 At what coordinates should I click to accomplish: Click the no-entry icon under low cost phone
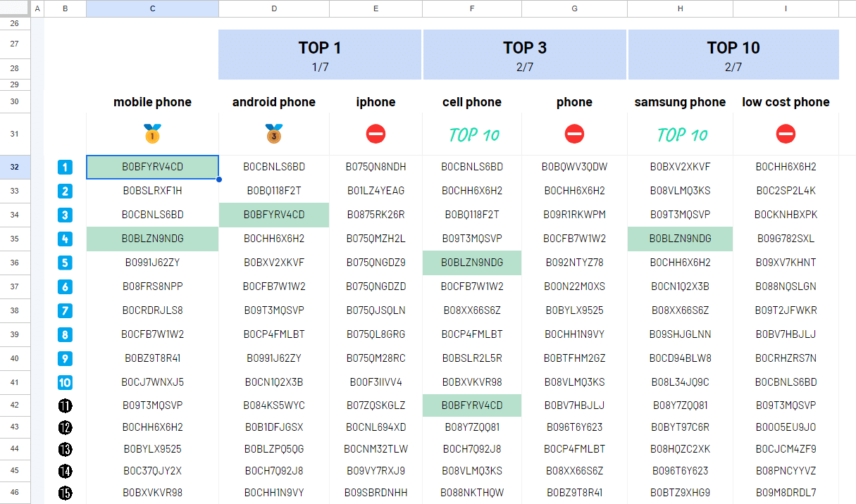[786, 134]
